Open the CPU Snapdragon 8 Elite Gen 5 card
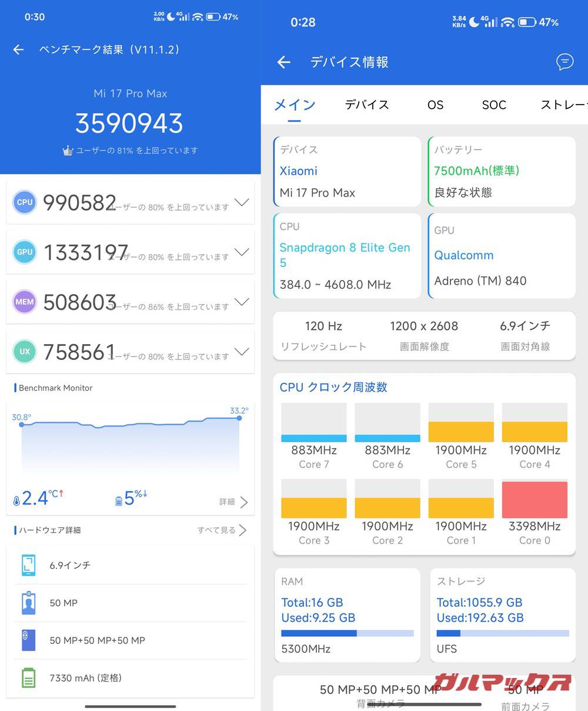The height and width of the screenshot is (711, 588). 347,255
